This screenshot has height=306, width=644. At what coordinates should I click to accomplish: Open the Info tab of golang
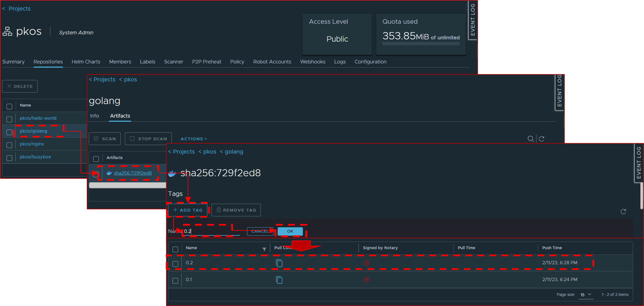(94, 116)
